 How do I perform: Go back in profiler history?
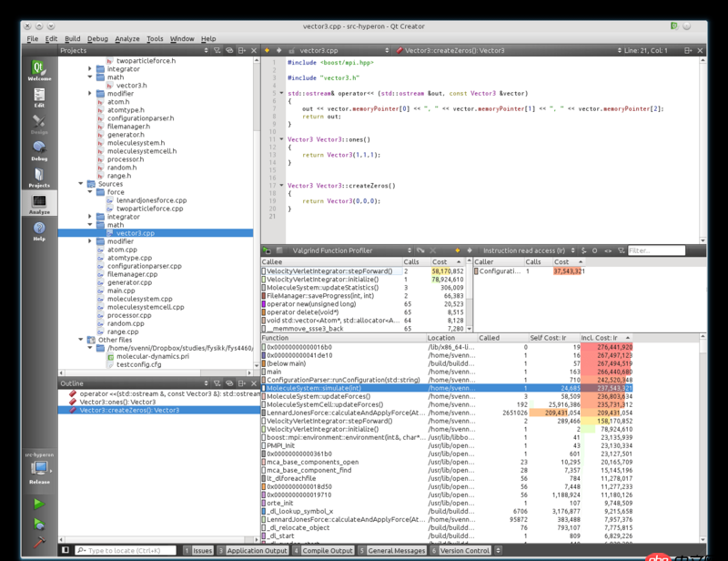point(458,250)
